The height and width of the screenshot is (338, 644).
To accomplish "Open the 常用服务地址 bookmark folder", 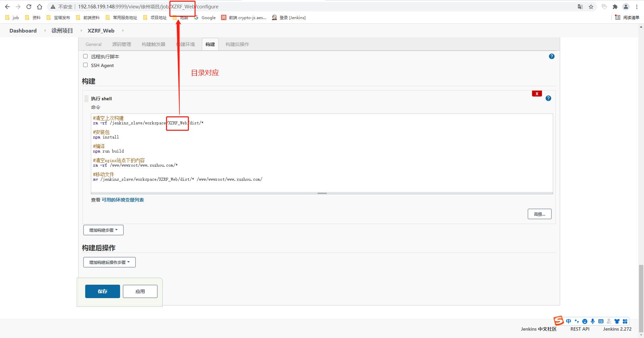I will 121,17.
